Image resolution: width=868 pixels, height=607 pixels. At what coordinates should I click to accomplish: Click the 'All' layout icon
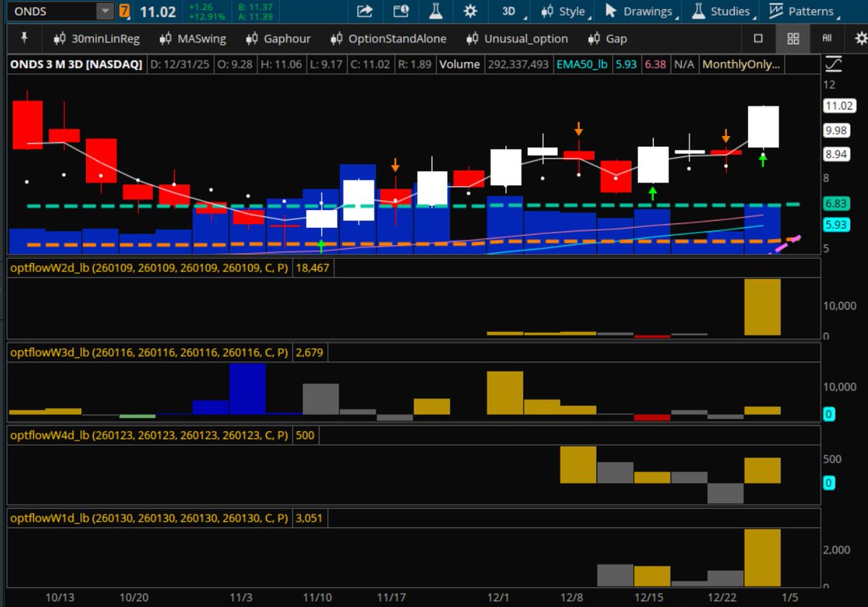pyautogui.click(x=827, y=38)
